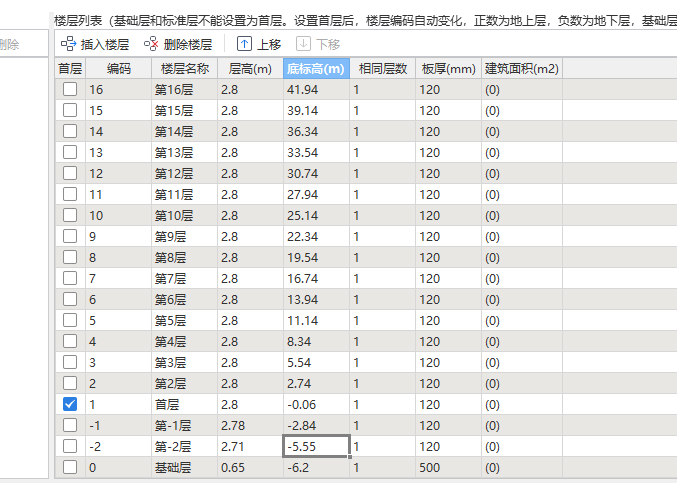Click the Move Down (下移) arrow icon

[303, 44]
